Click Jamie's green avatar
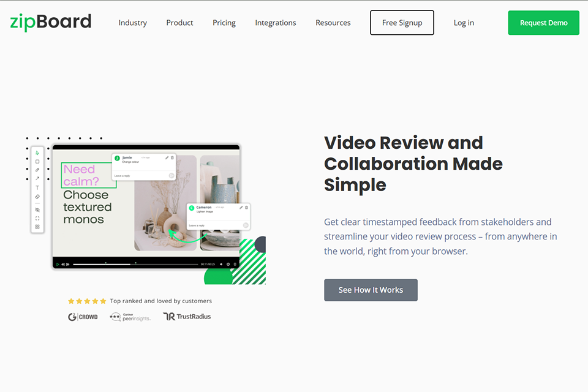Image resolution: width=588 pixels, height=392 pixels. pyautogui.click(x=117, y=158)
